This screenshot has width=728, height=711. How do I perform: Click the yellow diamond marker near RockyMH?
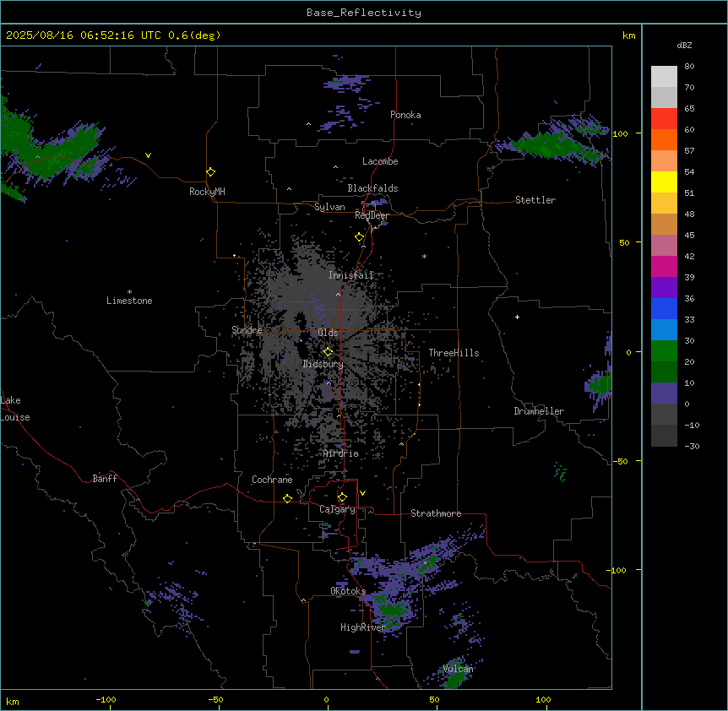coord(210,171)
